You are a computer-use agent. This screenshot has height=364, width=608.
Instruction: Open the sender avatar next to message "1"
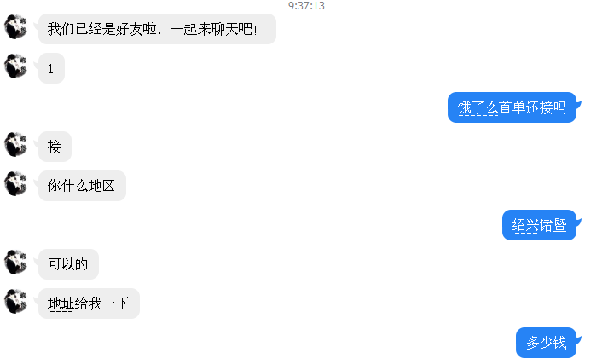coord(16,66)
